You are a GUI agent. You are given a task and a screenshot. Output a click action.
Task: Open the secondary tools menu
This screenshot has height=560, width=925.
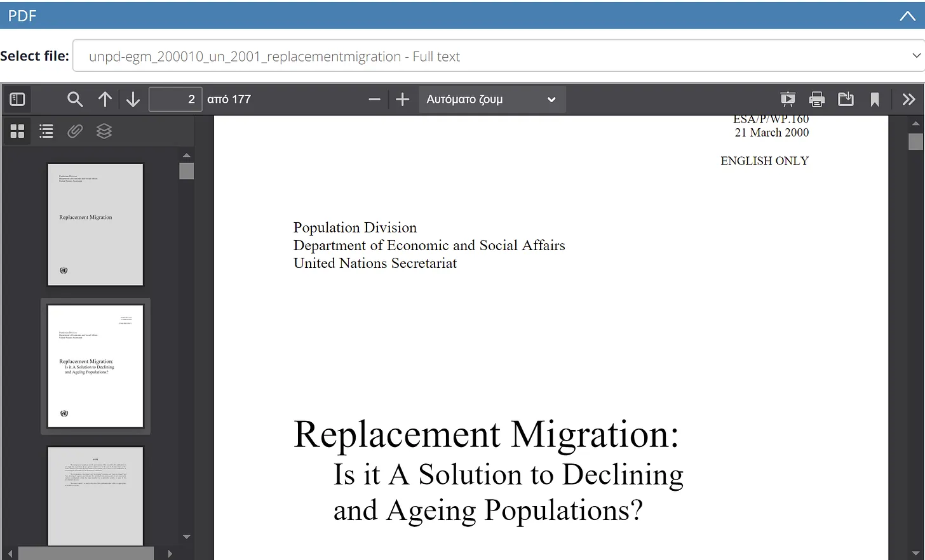(x=908, y=100)
